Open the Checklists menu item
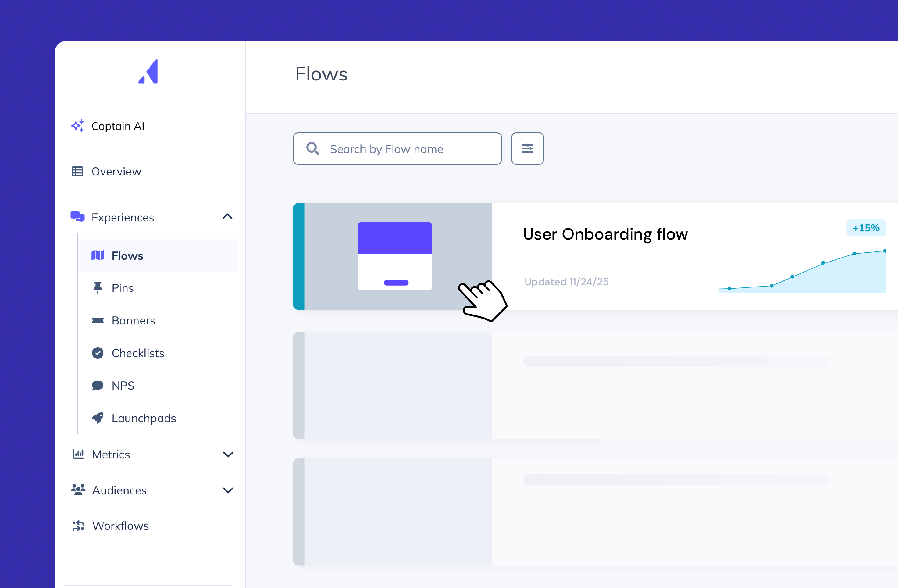898x588 pixels. pyautogui.click(x=138, y=353)
